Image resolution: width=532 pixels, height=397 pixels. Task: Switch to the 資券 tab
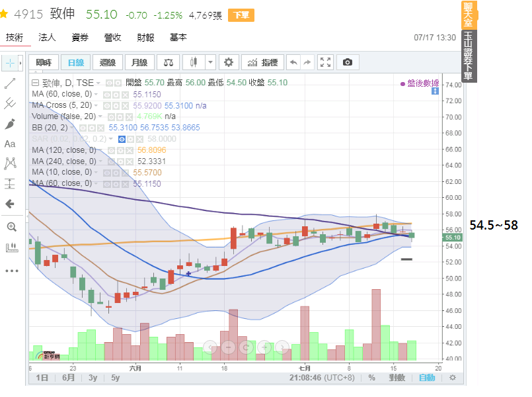pos(80,37)
